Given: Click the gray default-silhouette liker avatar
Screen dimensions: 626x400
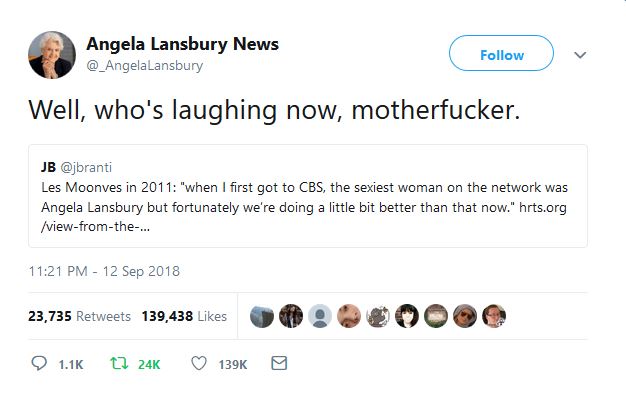Looking at the screenshot, I should 320,316.
